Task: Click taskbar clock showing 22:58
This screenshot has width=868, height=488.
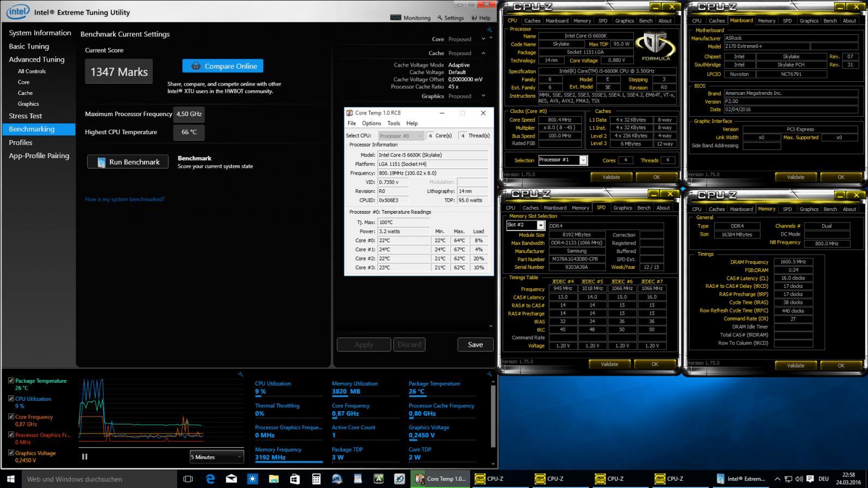Action: click(848, 479)
